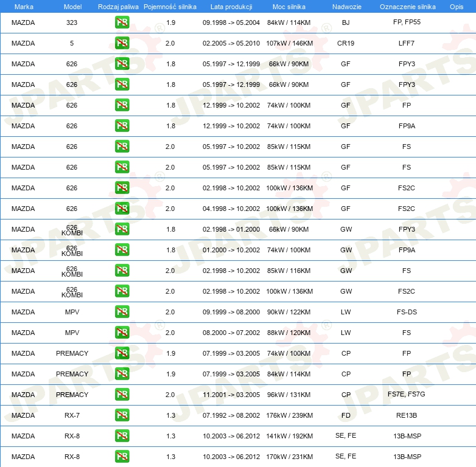Click production years '09.1999 -> 08.2000'

point(231,312)
